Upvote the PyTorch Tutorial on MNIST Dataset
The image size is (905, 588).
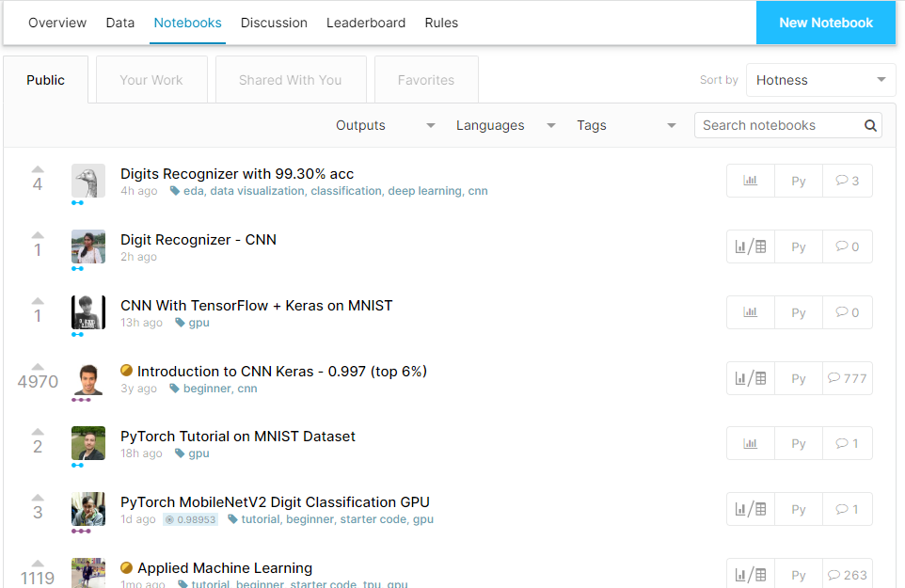pos(37,432)
